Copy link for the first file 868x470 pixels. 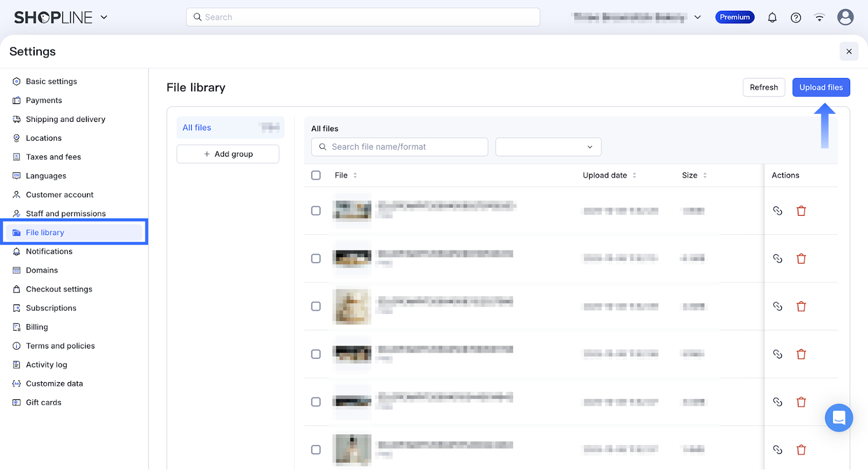click(x=777, y=211)
